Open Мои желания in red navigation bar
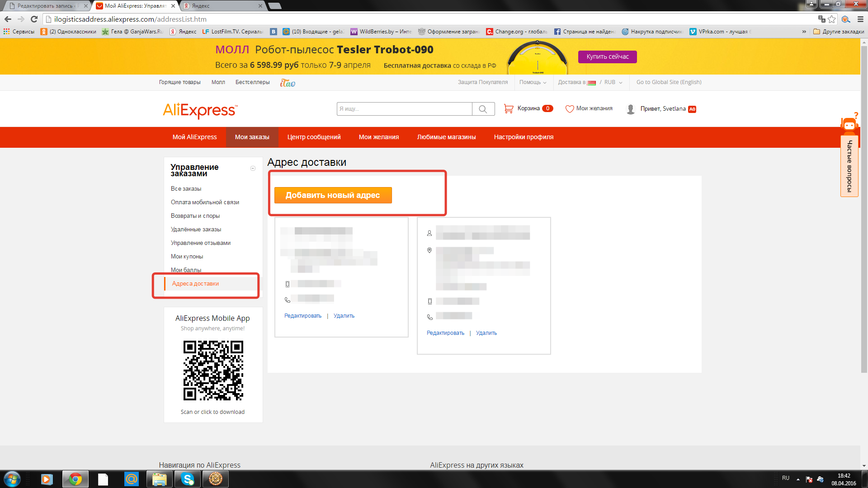This screenshot has height=488, width=868. point(379,137)
